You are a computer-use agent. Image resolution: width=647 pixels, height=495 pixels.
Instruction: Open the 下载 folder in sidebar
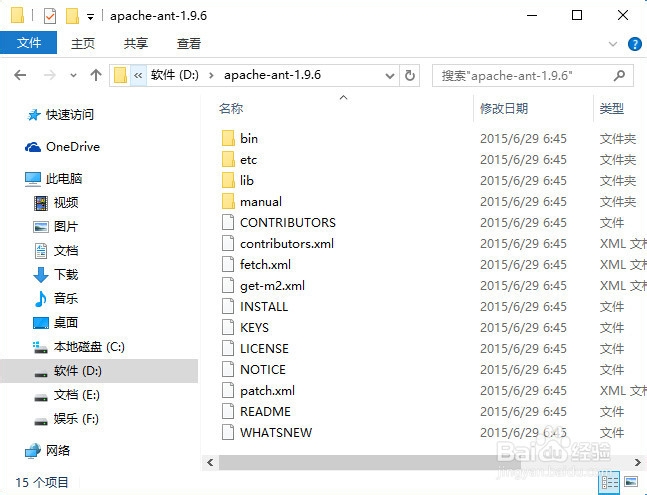point(56,274)
